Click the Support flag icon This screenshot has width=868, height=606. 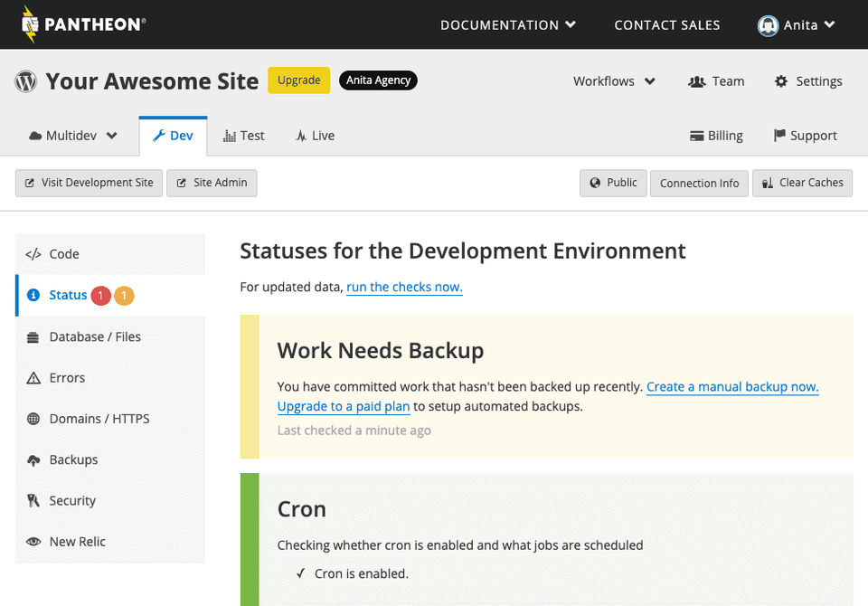[x=779, y=136]
